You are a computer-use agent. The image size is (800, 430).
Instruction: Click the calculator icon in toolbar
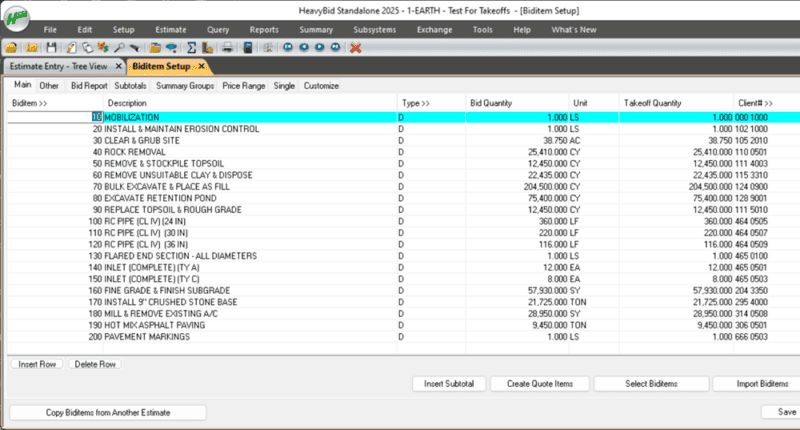coord(247,47)
